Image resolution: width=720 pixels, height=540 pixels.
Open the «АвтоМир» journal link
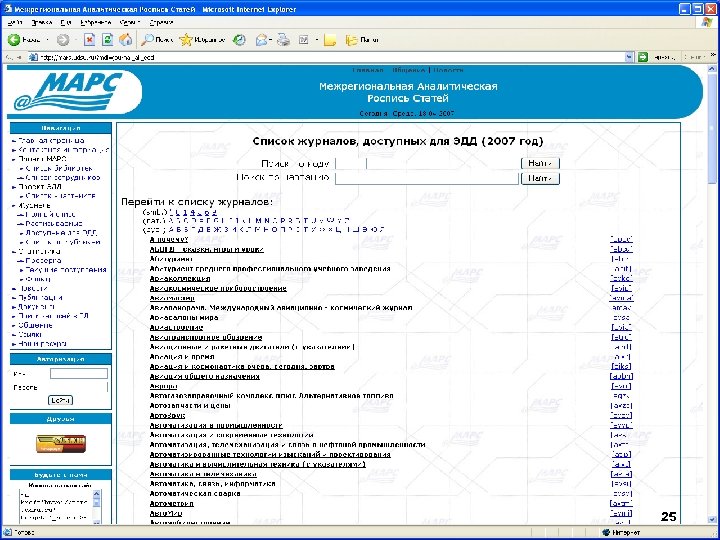pyautogui.click(x=166, y=513)
